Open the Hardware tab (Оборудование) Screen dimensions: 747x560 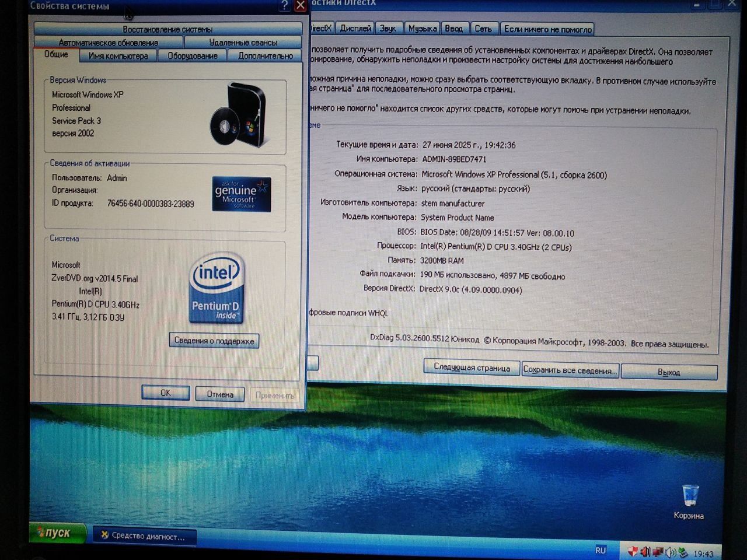(x=193, y=56)
